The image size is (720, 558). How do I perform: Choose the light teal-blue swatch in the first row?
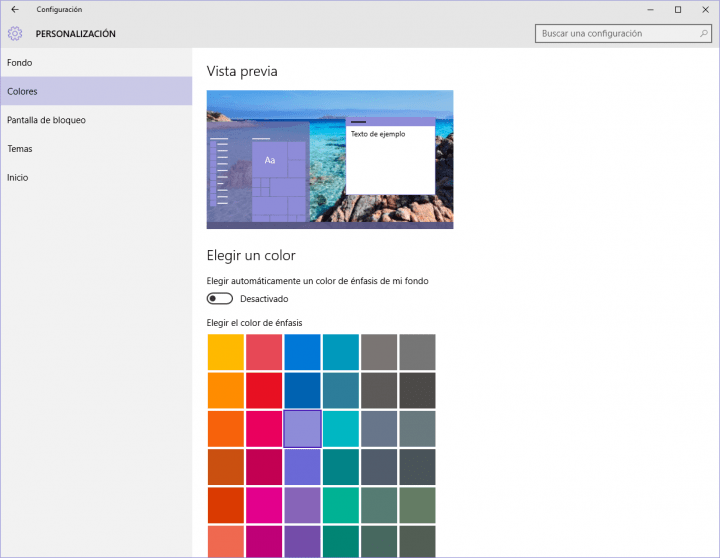(x=341, y=352)
